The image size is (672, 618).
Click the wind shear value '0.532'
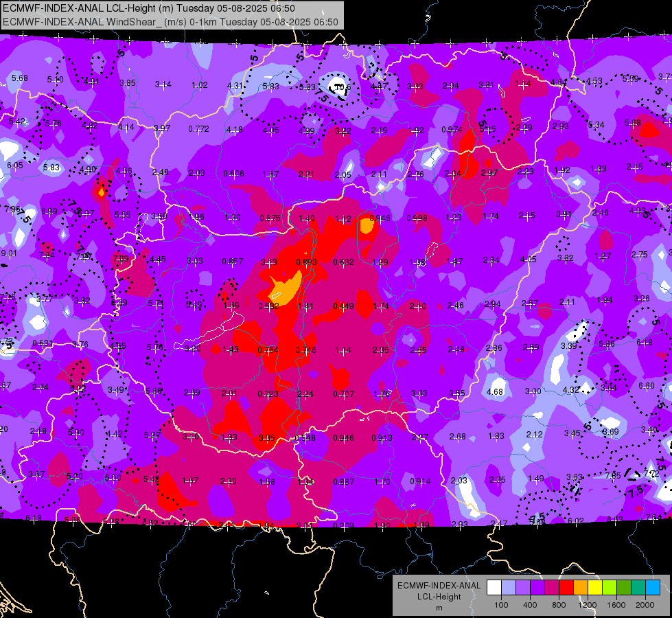[x=268, y=306]
